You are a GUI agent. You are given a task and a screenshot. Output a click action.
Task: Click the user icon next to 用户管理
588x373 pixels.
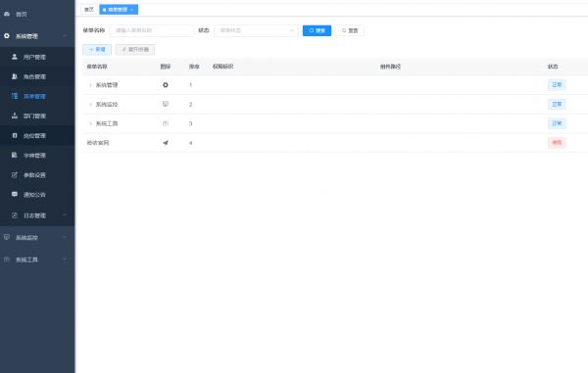(15, 57)
